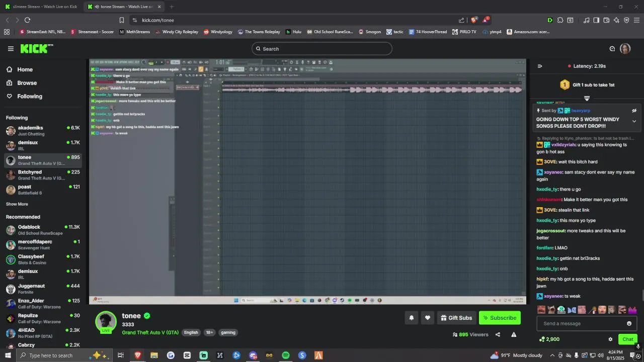Open poast's Battlefield 6 stream
The height and width of the screenshot is (362, 644).
(x=43, y=190)
